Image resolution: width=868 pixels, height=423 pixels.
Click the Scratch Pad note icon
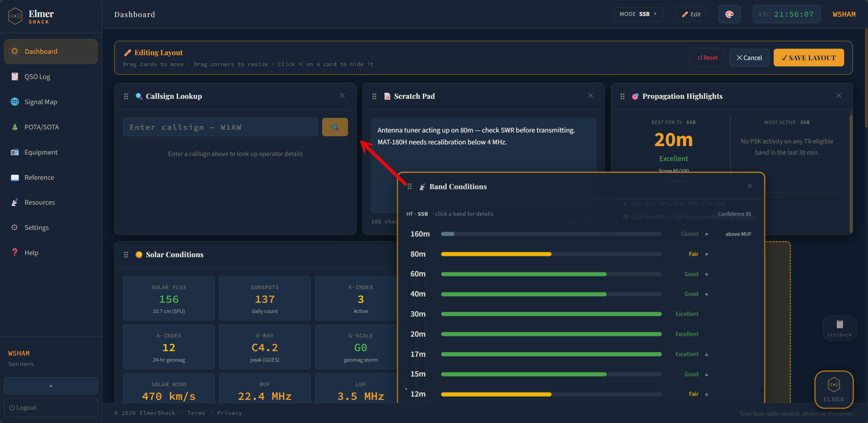(x=387, y=96)
